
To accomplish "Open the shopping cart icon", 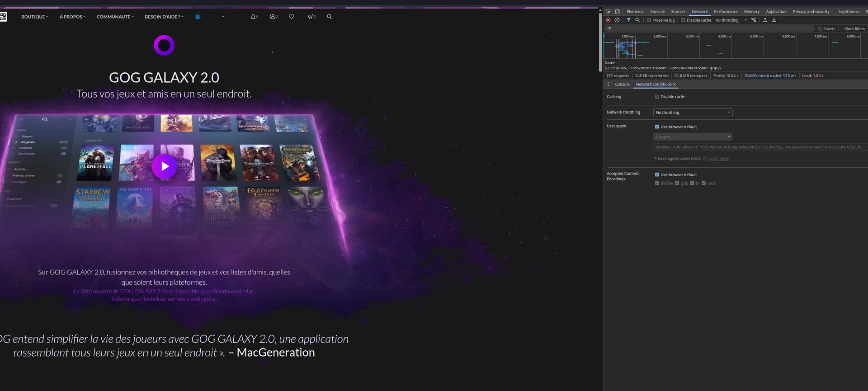I will point(311,17).
